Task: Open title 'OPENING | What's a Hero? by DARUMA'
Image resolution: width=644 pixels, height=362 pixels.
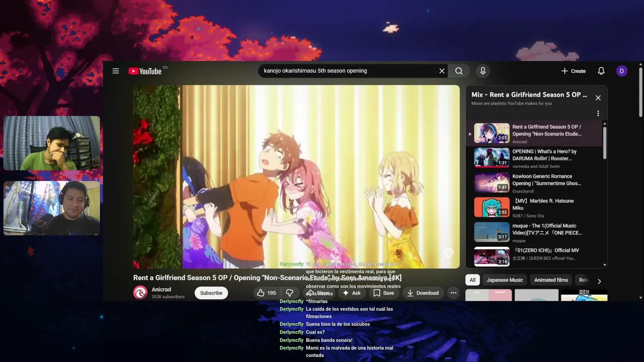Action: pyautogui.click(x=544, y=155)
